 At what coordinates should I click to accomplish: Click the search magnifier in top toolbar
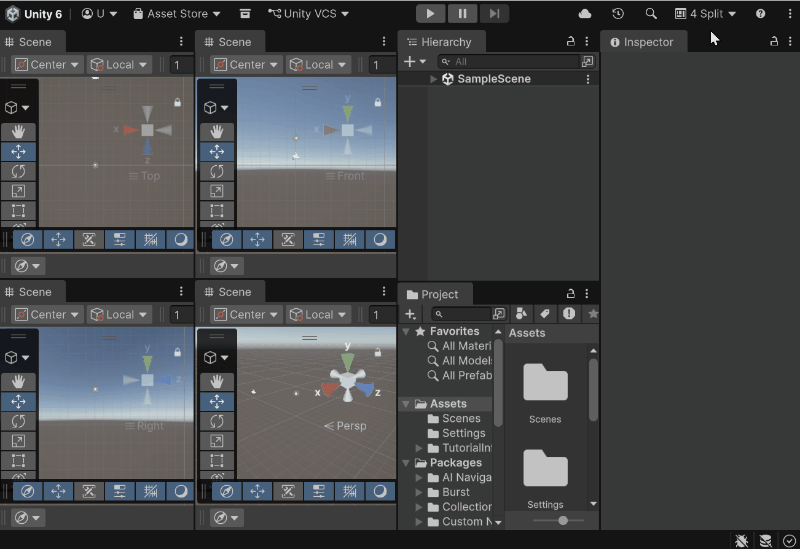[x=651, y=14]
